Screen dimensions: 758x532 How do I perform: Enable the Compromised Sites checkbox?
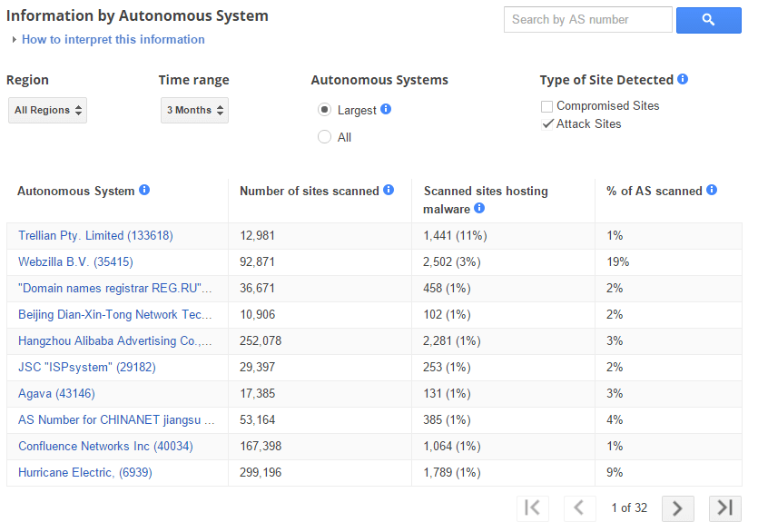(x=547, y=106)
